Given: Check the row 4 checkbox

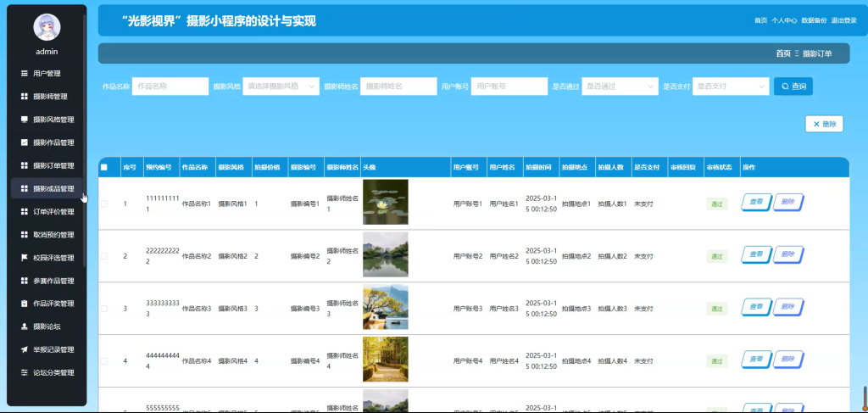Looking at the screenshot, I should click(x=104, y=361).
